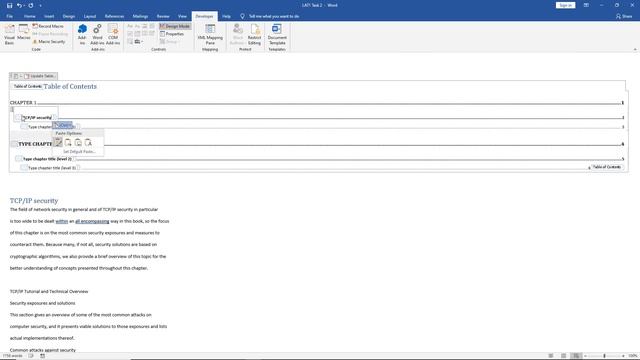This screenshot has height=360, width=640.
Task: Open the XML Mapping Pane
Action: 210,34
